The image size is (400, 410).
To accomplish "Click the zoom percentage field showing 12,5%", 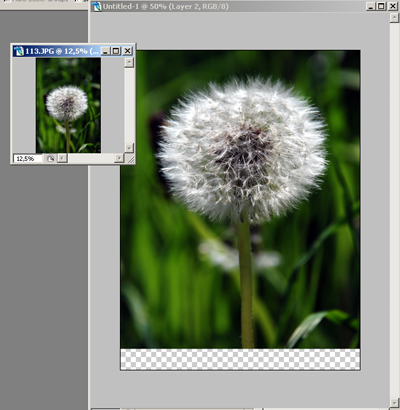I will pos(28,159).
